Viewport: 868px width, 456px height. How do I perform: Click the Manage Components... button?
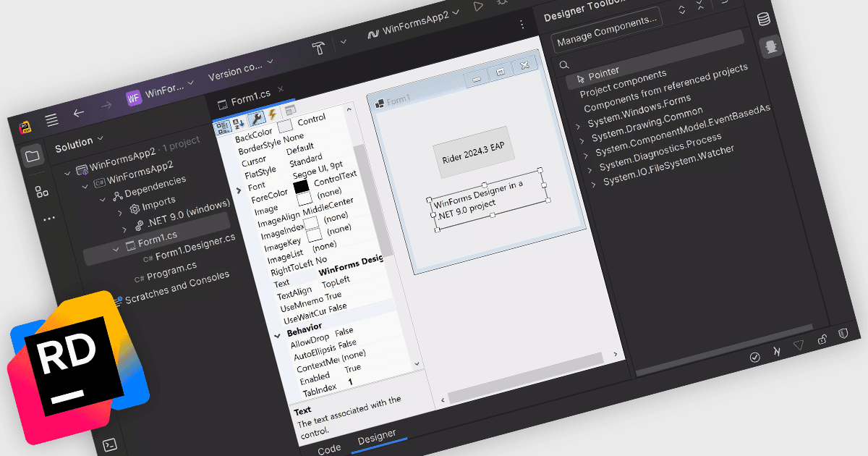pos(608,31)
